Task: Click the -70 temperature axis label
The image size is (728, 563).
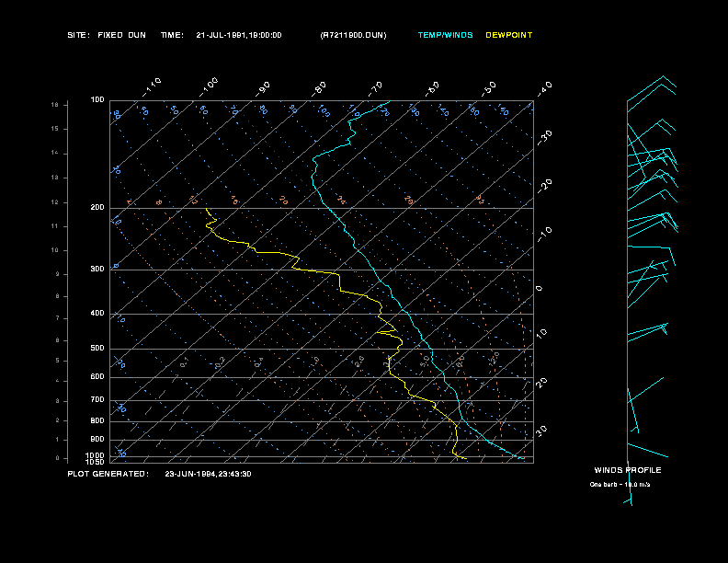Action: coord(375,89)
